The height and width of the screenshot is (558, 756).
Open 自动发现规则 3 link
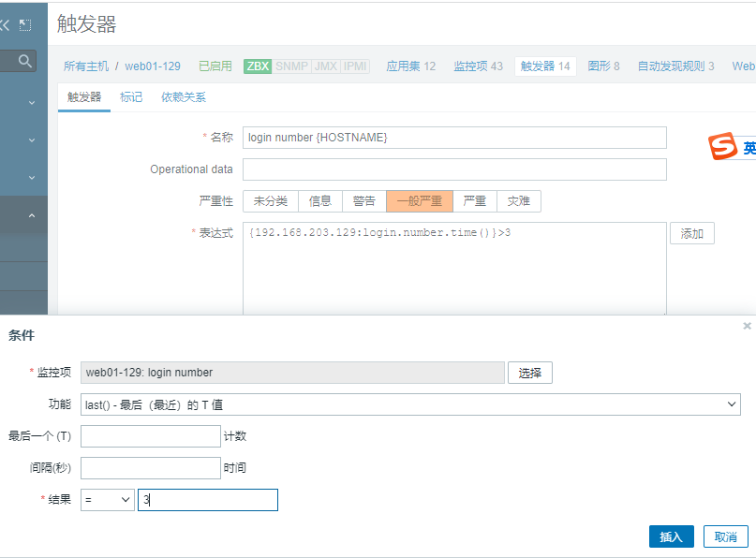[676, 66]
